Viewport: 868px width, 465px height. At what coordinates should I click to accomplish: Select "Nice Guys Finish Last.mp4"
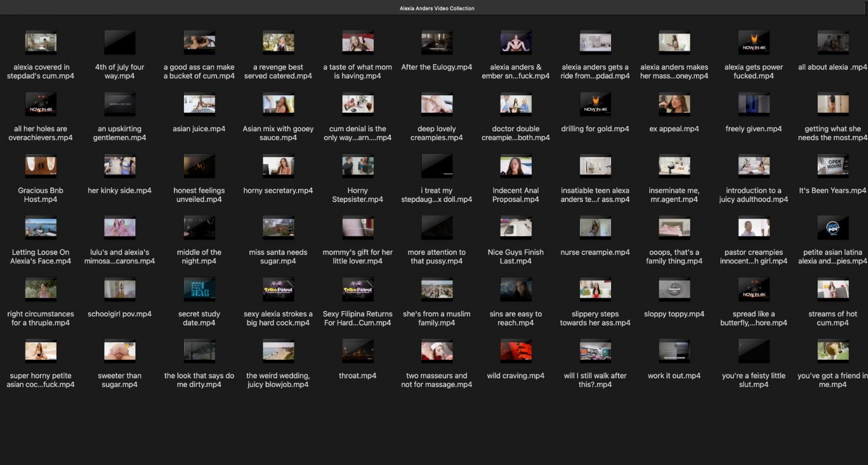(x=516, y=227)
